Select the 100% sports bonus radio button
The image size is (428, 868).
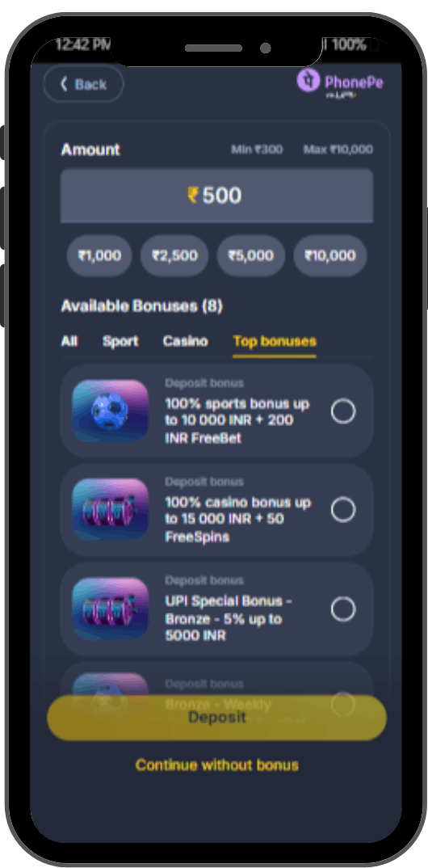pyautogui.click(x=343, y=411)
